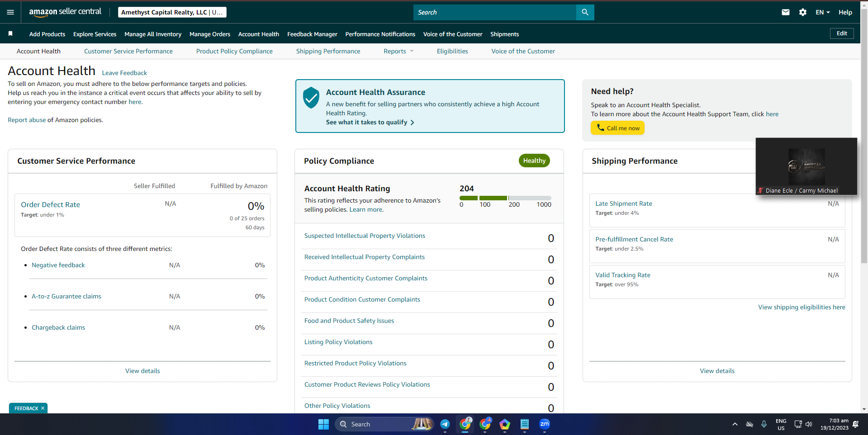Expand the Reports dropdown menu
The height and width of the screenshot is (435, 868).
point(398,51)
